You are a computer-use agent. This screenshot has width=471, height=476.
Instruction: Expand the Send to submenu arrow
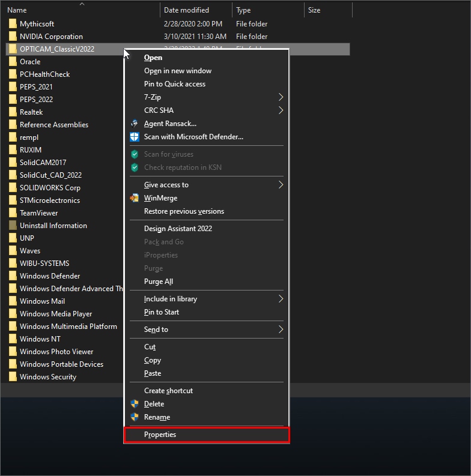point(281,330)
